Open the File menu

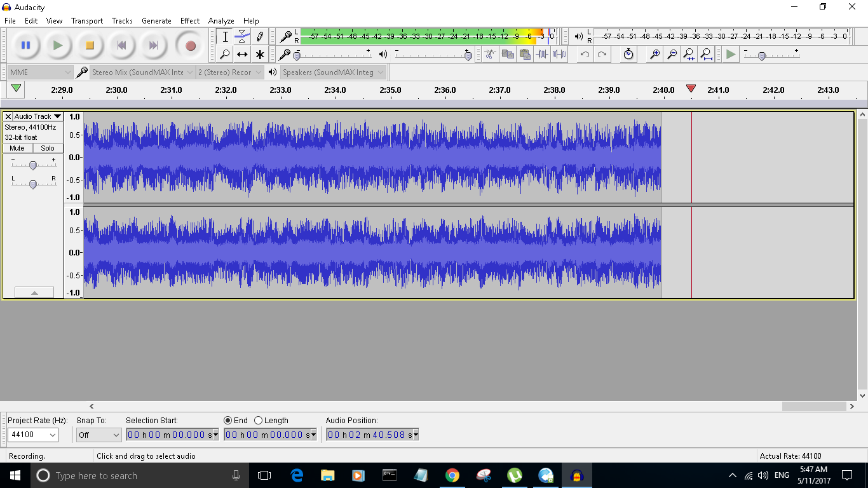tap(10, 21)
